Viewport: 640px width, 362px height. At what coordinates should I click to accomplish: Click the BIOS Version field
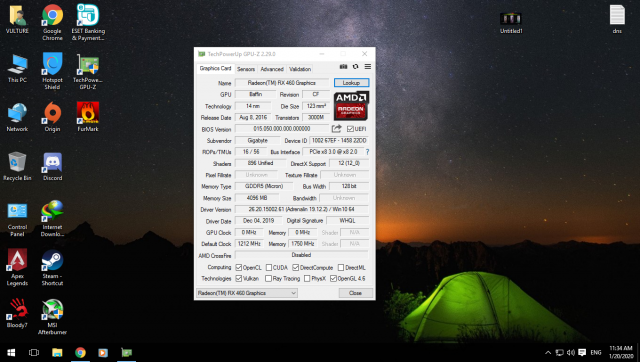pos(282,129)
